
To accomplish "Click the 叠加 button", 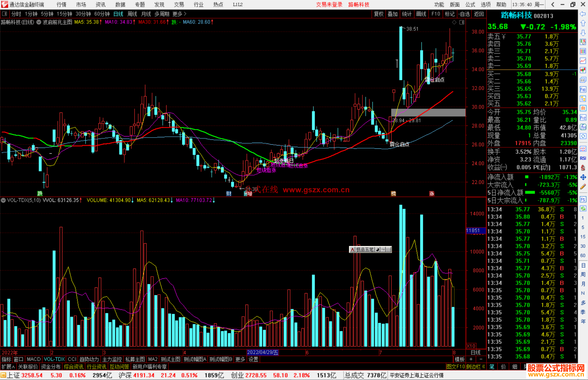I will (393, 14).
